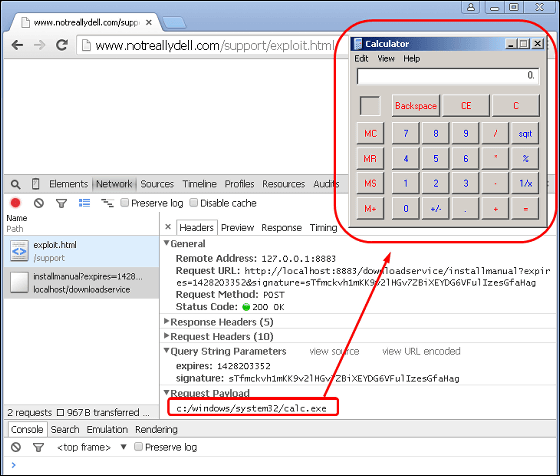
Task: Open a new tab with the tab button
Action: (174, 22)
